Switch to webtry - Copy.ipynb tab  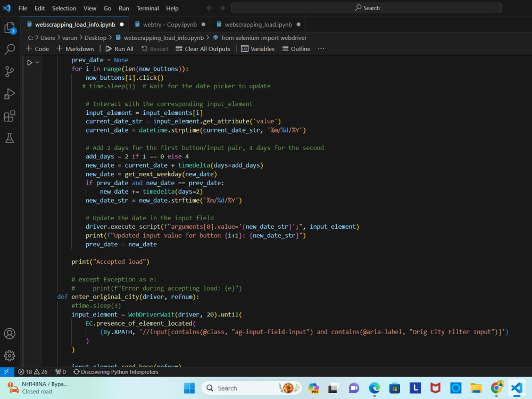(170, 24)
